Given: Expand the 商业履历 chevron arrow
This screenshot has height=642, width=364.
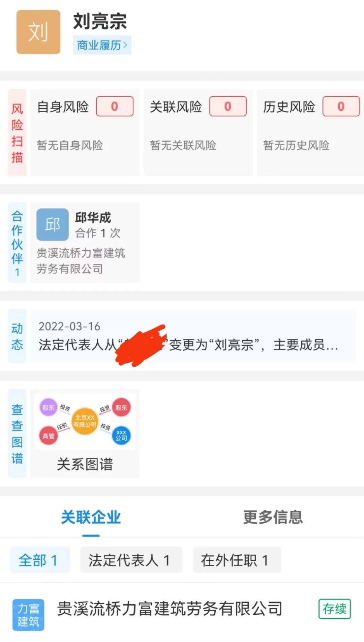Looking at the screenshot, I should pyautogui.click(x=125, y=45).
